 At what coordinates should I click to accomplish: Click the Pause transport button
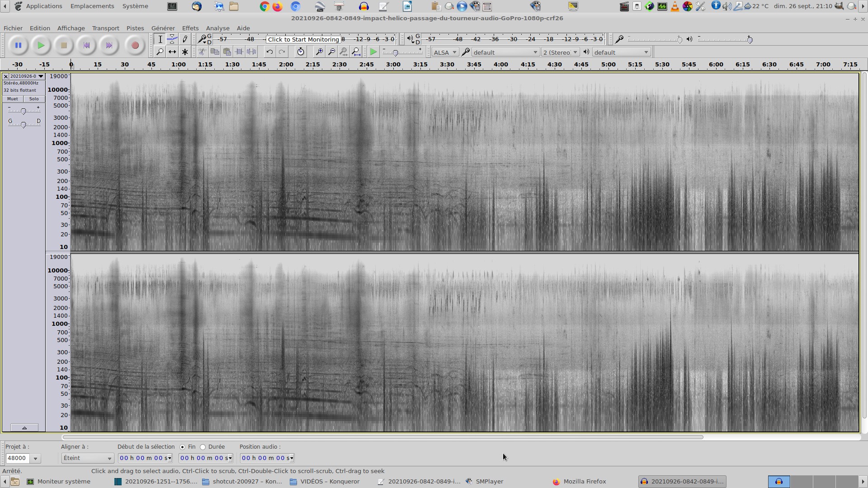tap(18, 45)
